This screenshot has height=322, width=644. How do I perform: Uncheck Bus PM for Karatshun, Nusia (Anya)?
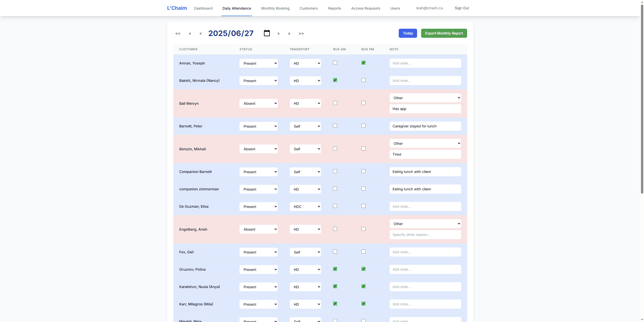[x=364, y=286]
